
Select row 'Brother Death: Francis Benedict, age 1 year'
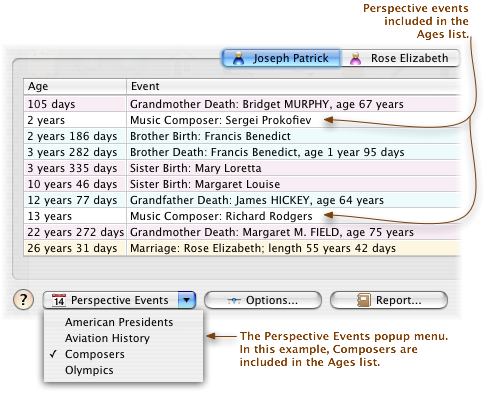pos(242,152)
